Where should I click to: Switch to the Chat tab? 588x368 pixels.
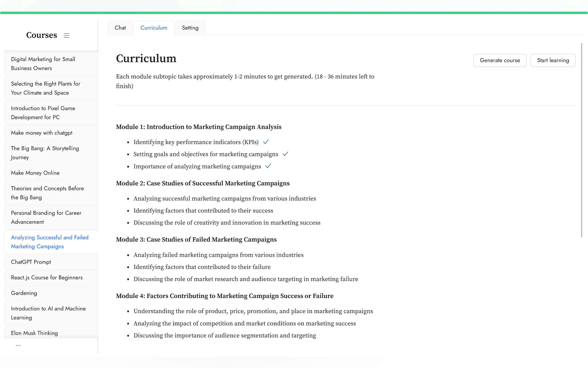point(120,28)
